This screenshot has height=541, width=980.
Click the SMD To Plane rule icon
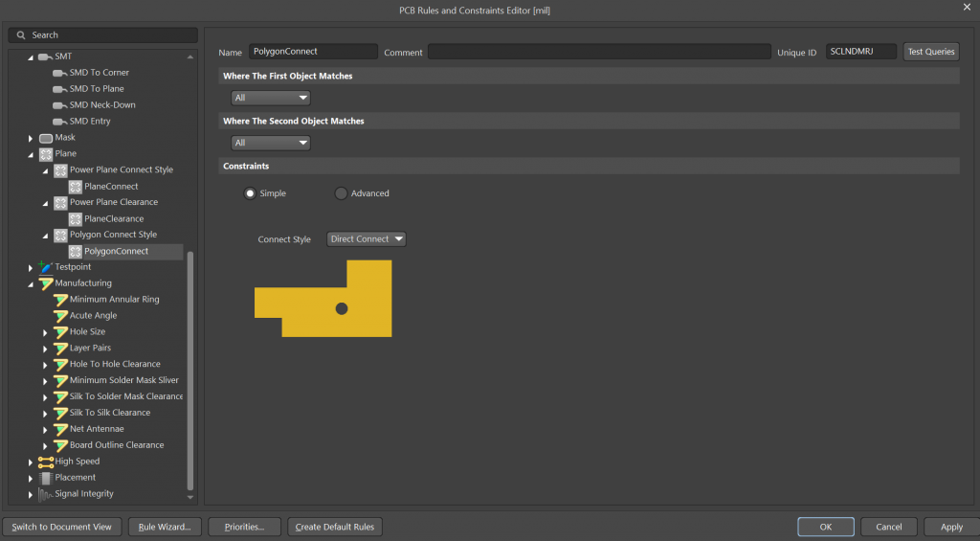pyautogui.click(x=60, y=89)
